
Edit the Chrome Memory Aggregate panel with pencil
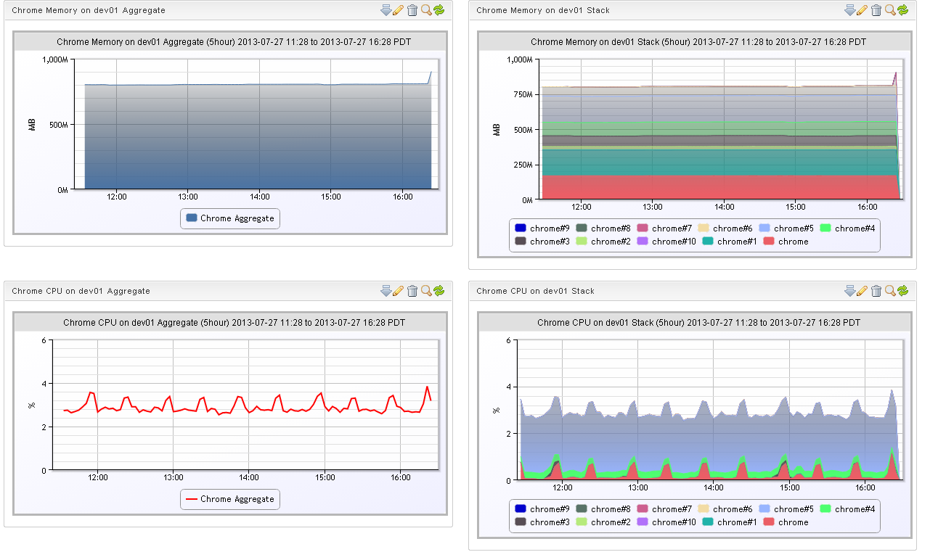tap(398, 9)
